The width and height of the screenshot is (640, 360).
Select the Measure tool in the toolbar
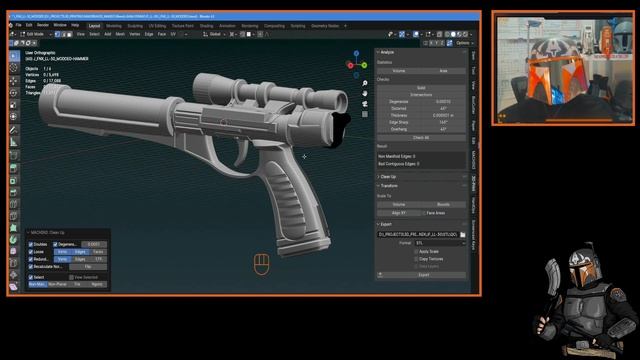(x=14, y=142)
